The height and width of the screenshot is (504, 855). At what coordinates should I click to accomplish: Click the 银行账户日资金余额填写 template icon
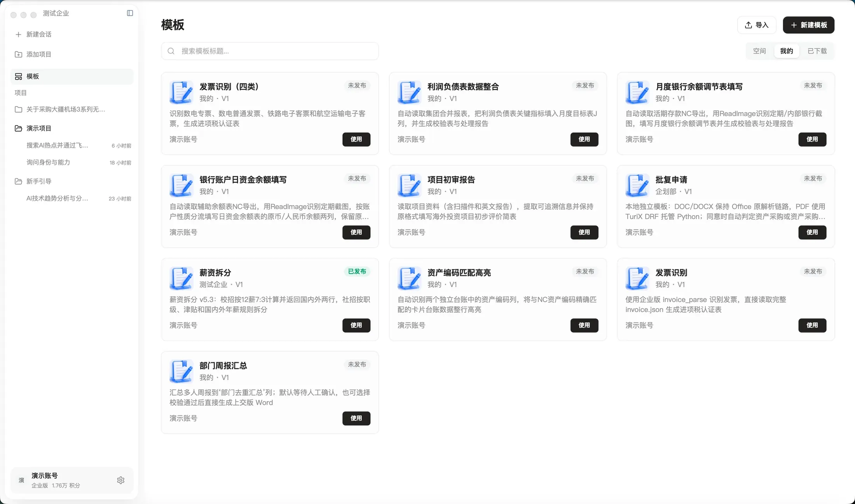click(181, 185)
